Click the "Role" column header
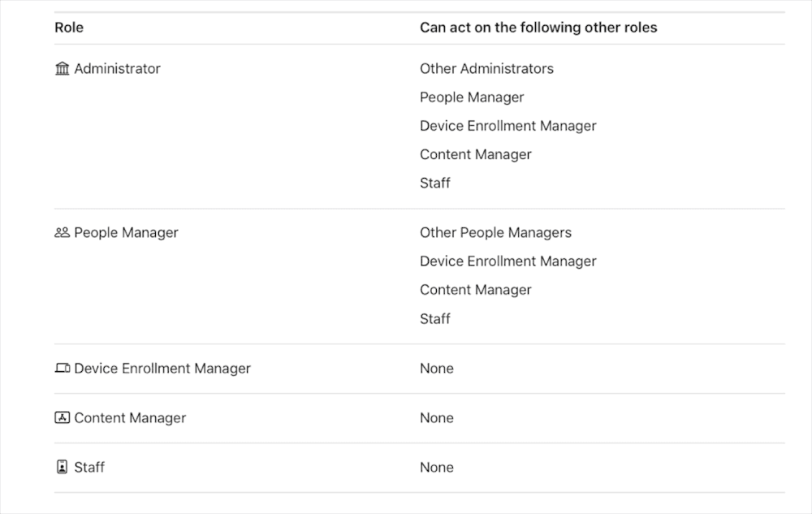812x514 pixels. [69, 28]
